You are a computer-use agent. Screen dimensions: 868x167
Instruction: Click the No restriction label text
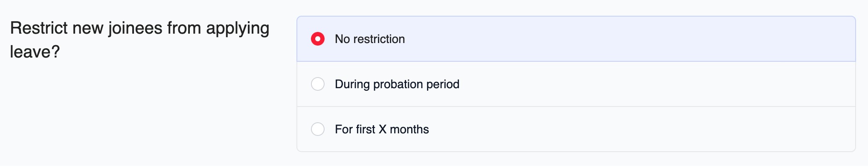370,39
